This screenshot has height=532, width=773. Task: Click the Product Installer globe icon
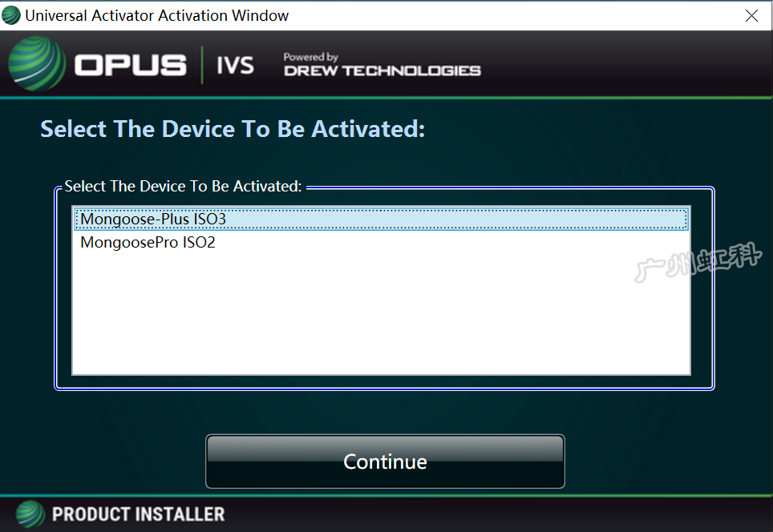tap(30, 514)
